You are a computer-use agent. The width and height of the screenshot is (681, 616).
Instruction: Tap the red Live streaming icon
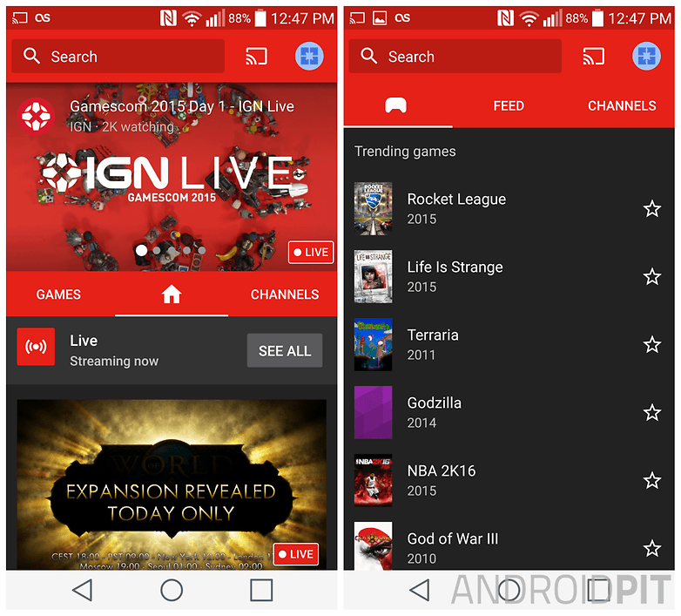pyautogui.click(x=36, y=347)
